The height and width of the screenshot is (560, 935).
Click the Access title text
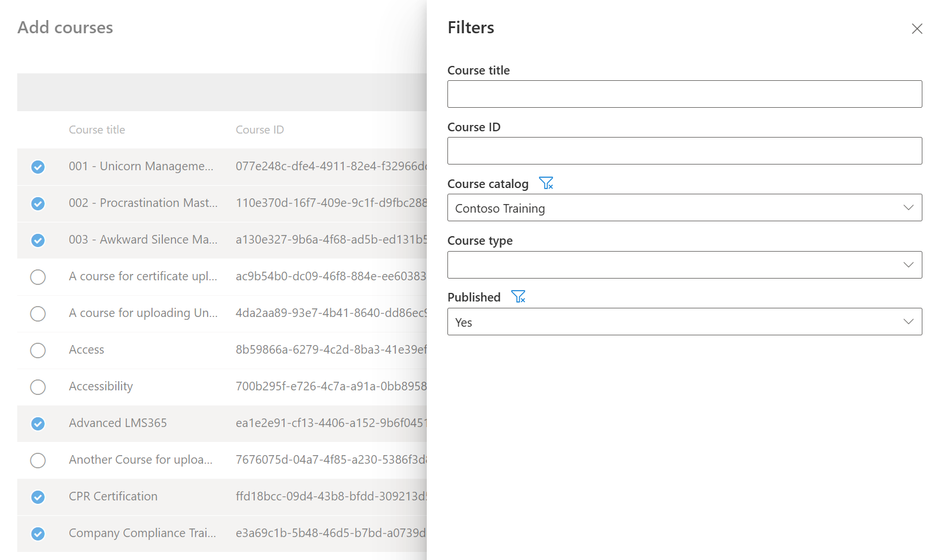coord(87,350)
